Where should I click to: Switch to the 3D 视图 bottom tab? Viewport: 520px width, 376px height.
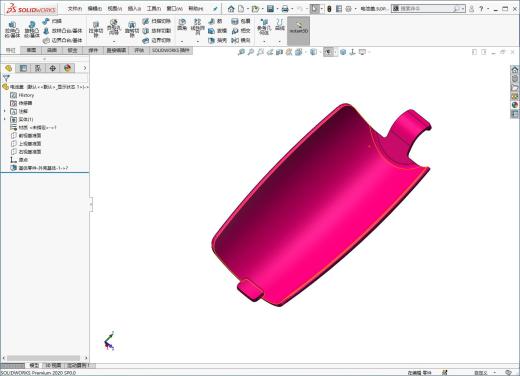pos(53,365)
